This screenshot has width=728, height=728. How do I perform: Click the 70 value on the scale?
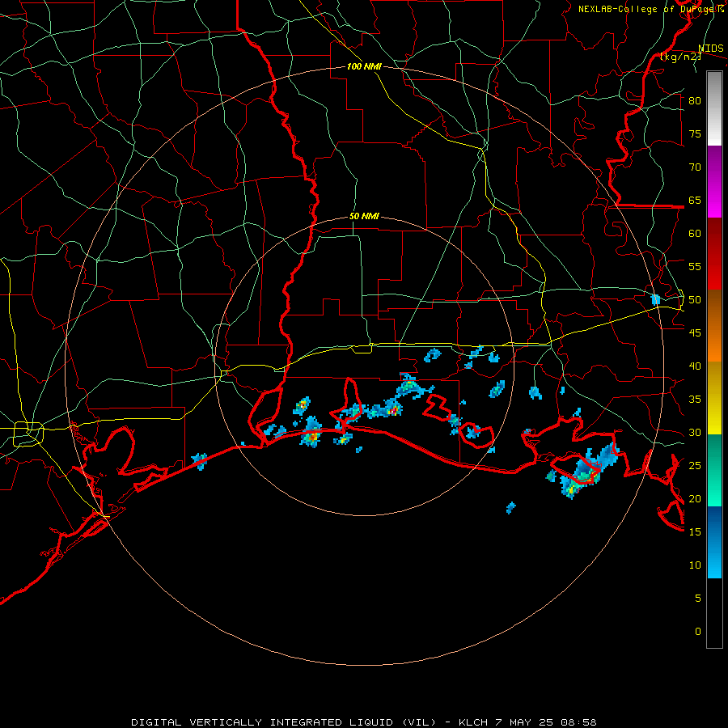point(695,167)
